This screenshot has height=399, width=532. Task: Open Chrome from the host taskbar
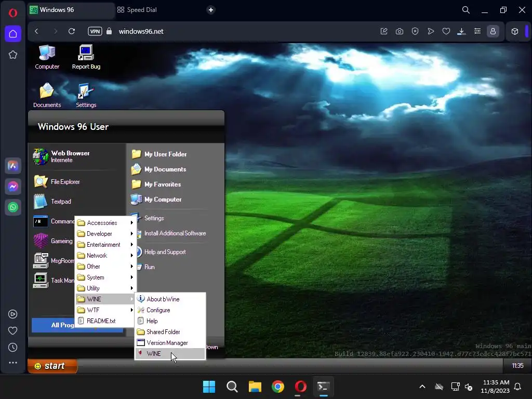(278, 387)
